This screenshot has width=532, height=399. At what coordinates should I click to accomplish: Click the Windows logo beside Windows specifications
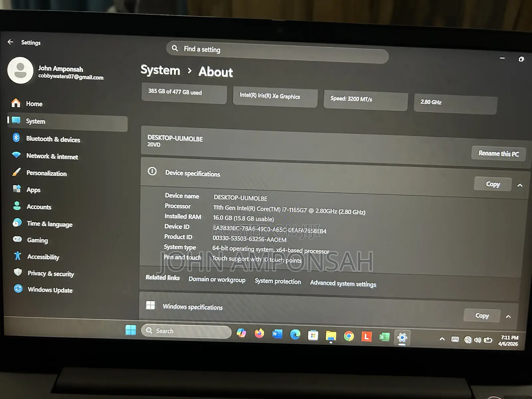tap(150, 305)
